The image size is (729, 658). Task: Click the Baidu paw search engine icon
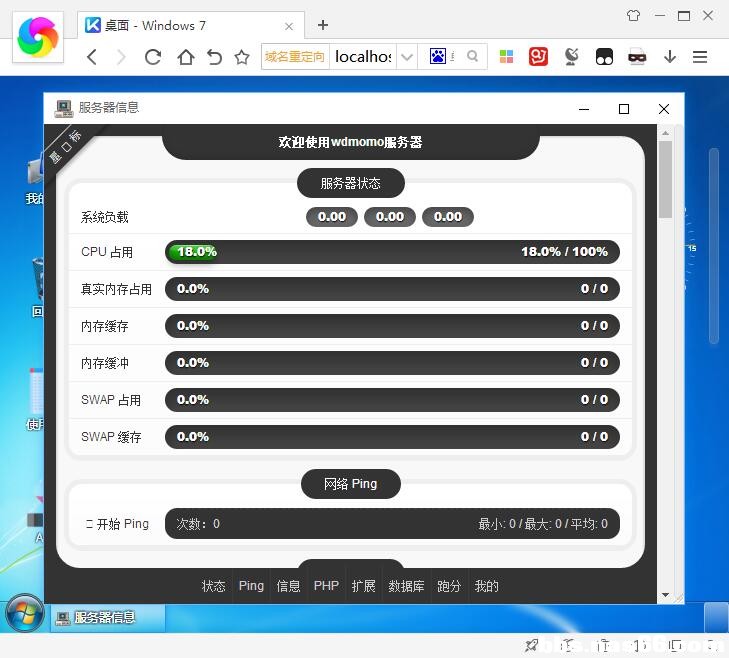(437, 56)
